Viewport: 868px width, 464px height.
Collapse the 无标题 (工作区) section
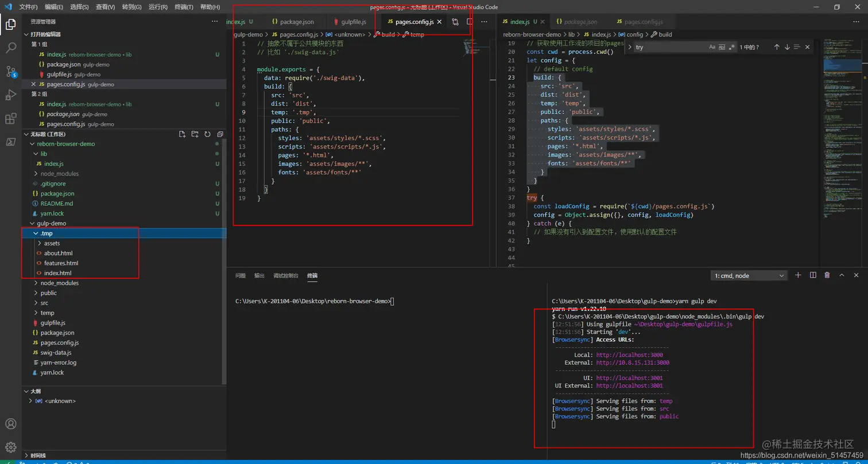[48, 134]
